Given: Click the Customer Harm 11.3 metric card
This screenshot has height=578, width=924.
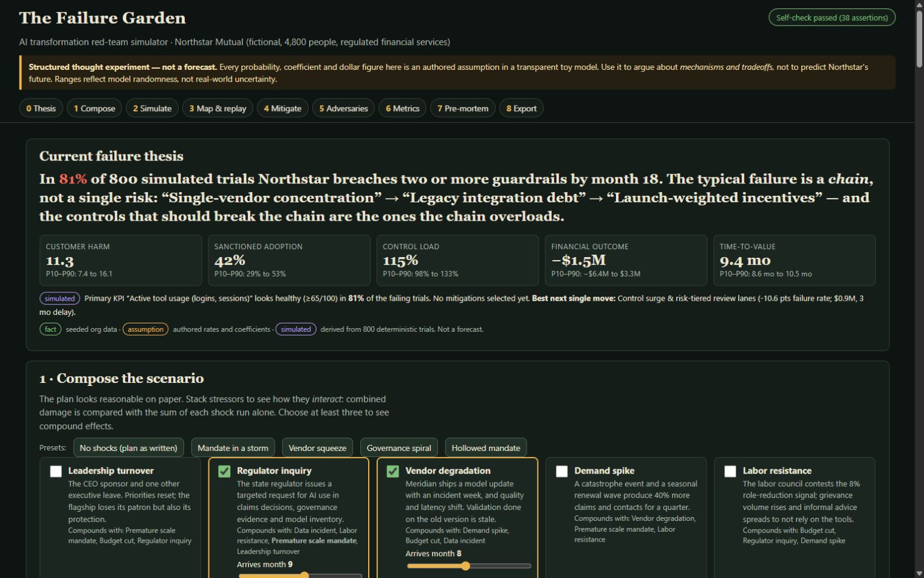Looking at the screenshot, I should [120, 260].
